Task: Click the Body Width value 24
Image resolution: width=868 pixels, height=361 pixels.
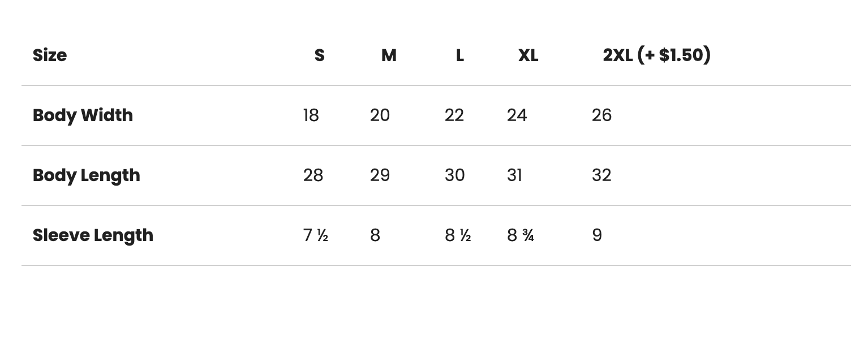Action: coord(517,115)
